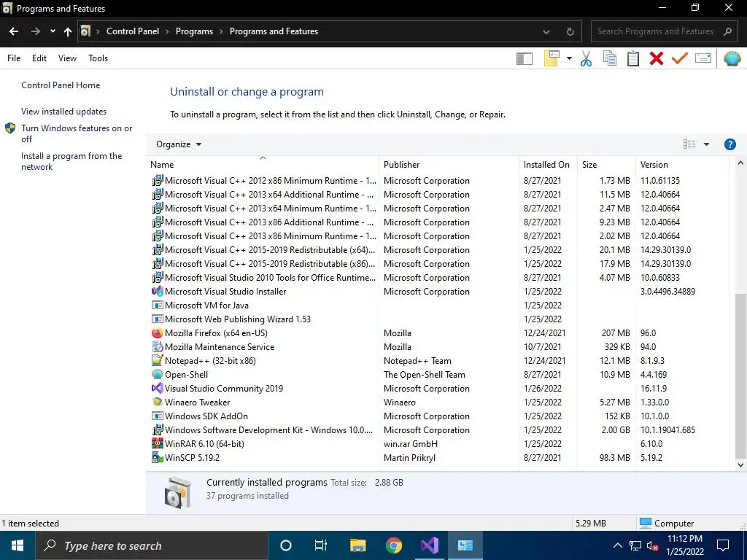Click the Task View taskbar icon
This screenshot has height=560, width=747.
tap(321, 545)
